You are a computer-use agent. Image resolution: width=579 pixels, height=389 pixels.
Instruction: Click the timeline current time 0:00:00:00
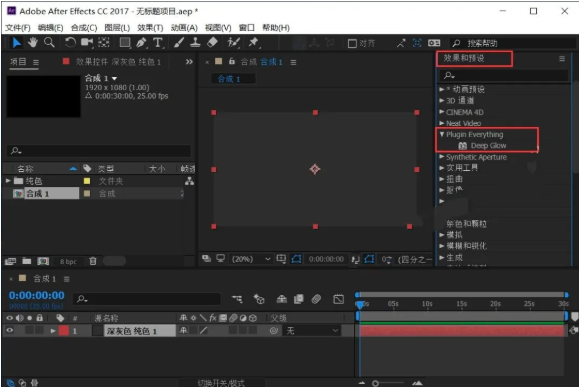pyautogui.click(x=37, y=295)
